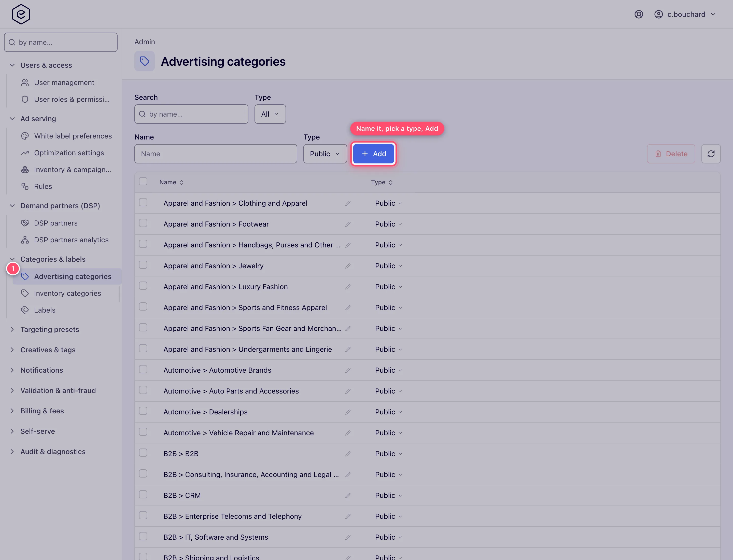
Task: Select checkbox for B2B > B2B row
Action: [x=143, y=453]
